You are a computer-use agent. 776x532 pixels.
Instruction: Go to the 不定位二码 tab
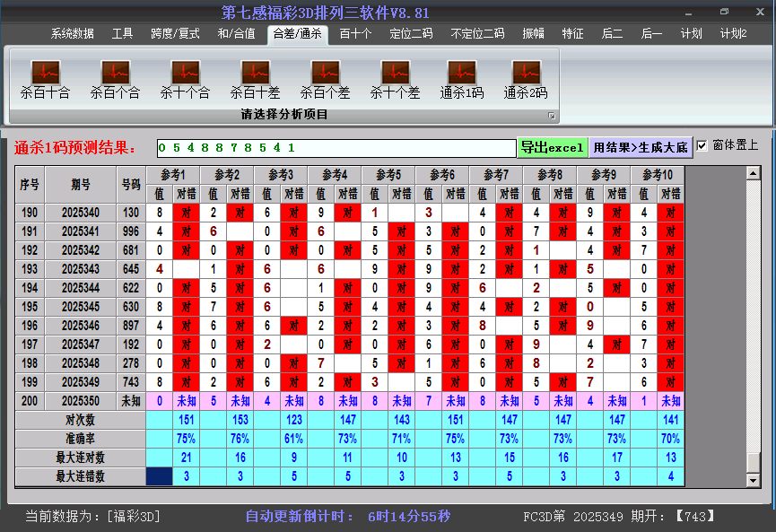click(x=477, y=34)
